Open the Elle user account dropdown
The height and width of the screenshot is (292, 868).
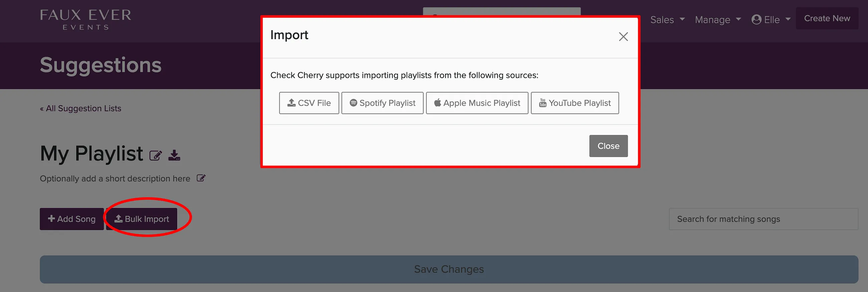[771, 20]
